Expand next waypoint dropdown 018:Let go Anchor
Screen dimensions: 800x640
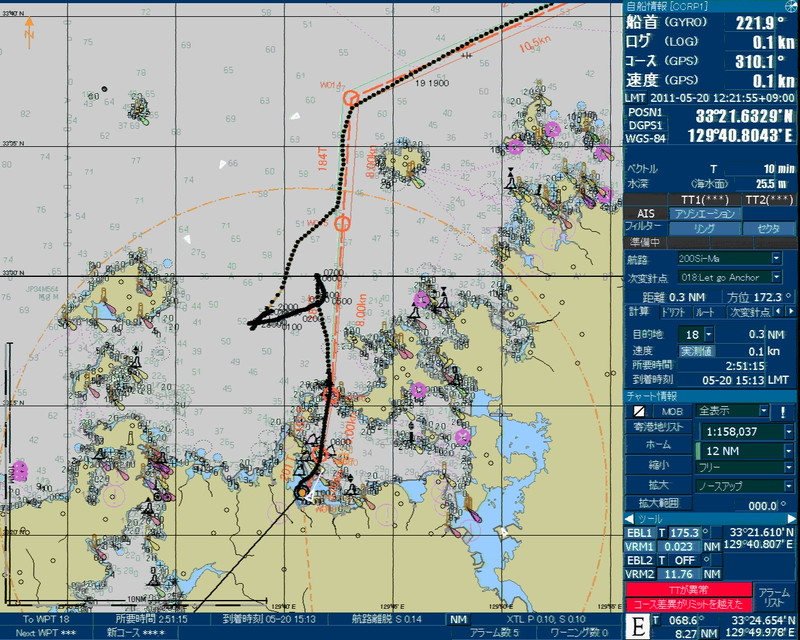(777, 277)
